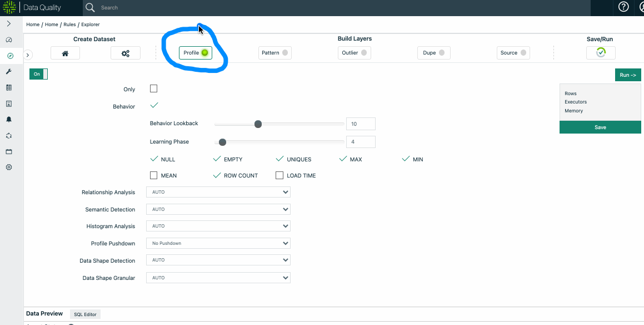Click the home icon under Create Dataset

65,53
